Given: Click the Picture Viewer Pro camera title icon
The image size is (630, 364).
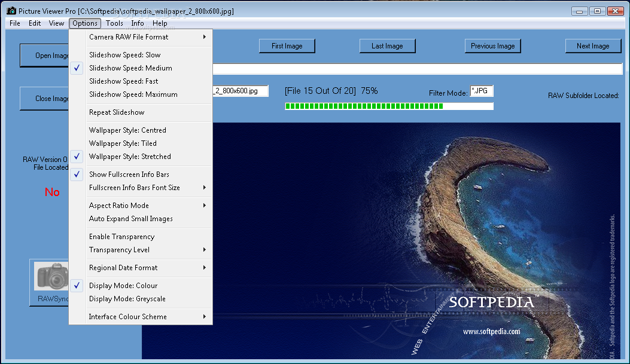Looking at the screenshot, I should pyautogui.click(x=11, y=11).
